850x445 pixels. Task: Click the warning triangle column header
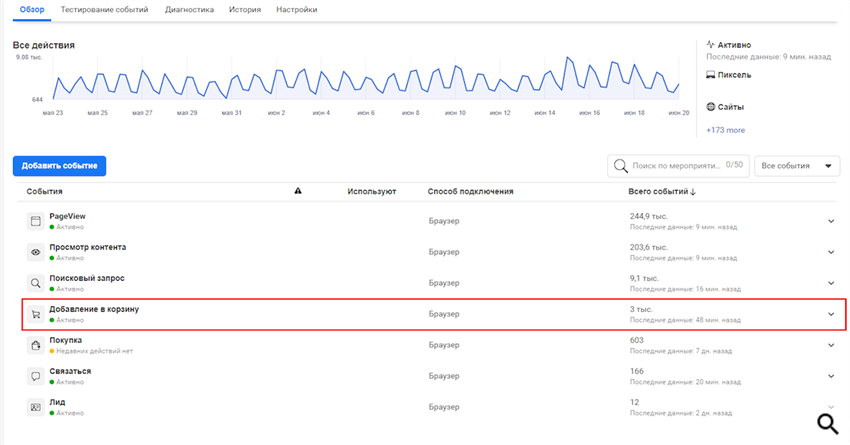tap(298, 191)
